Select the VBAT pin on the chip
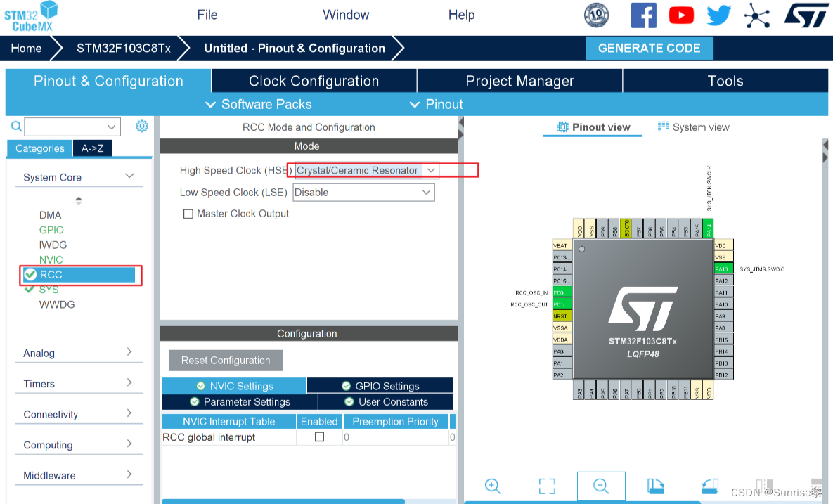The width and height of the screenshot is (833, 504). point(562,245)
